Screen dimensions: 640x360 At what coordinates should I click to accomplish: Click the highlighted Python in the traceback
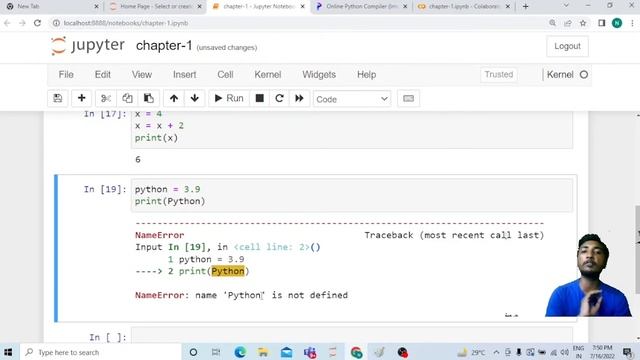pyautogui.click(x=228, y=271)
